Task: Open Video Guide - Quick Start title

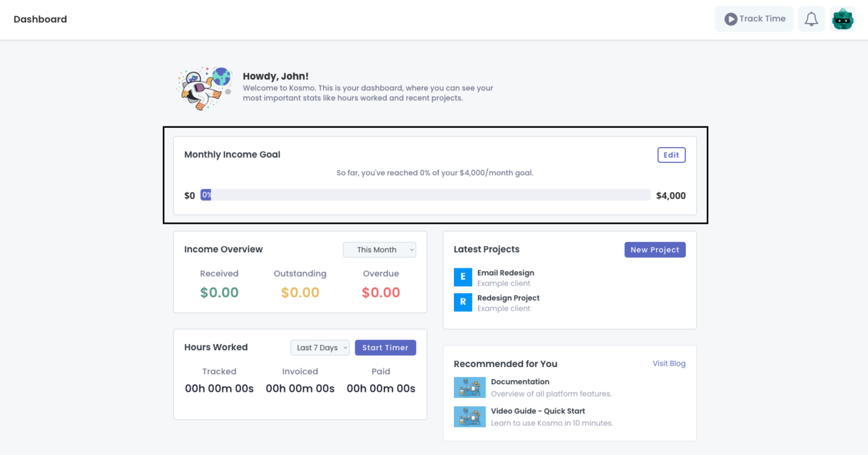Action: coord(538,411)
